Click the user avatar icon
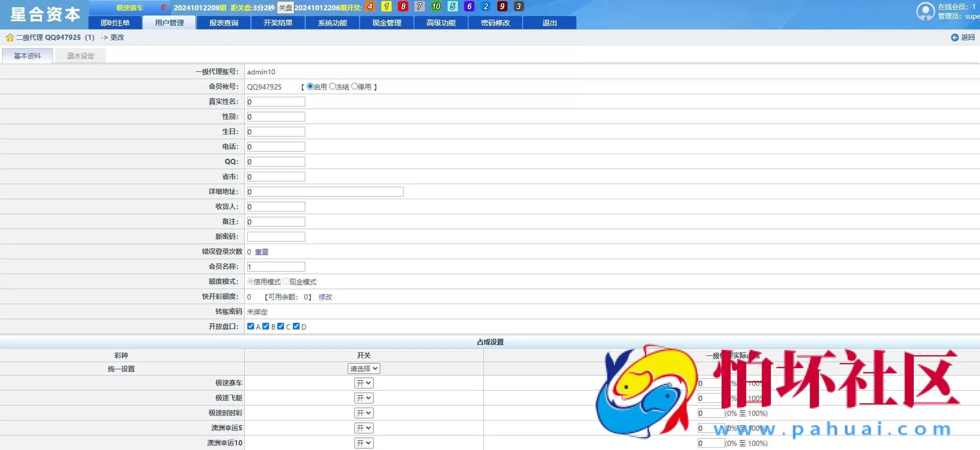Viewport: 980px width, 450px height. [x=925, y=11]
